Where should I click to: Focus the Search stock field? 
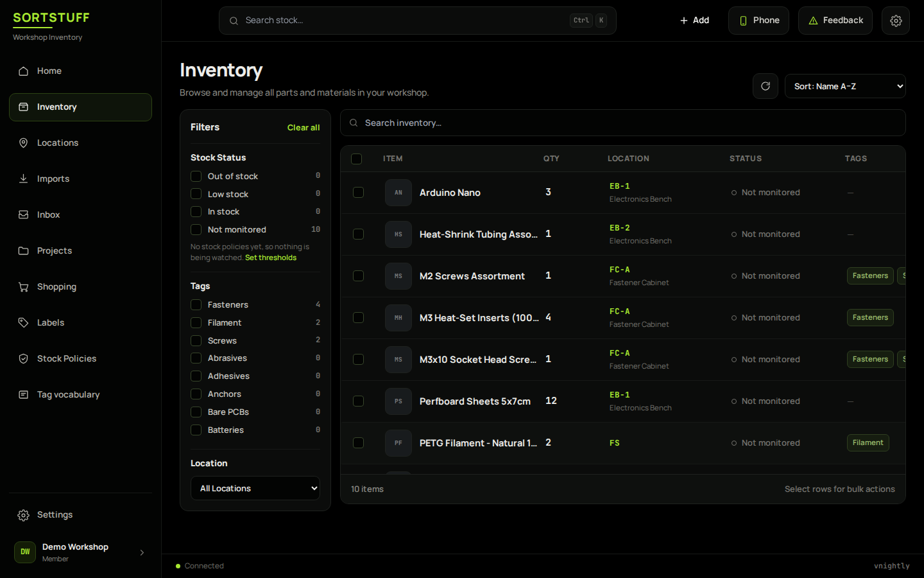(418, 21)
